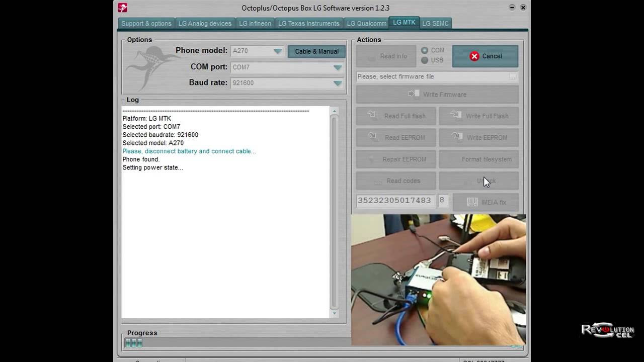Image resolution: width=644 pixels, height=362 pixels.
Task: Click the "Platform: LG MTK" log line
Action: coord(147,119)
